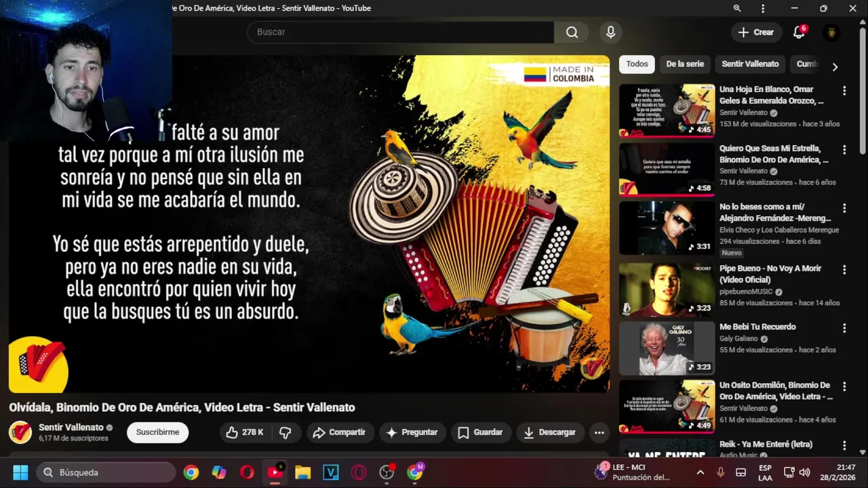
Task: Open Copilot from the taskbar
Action: [219, 472]
